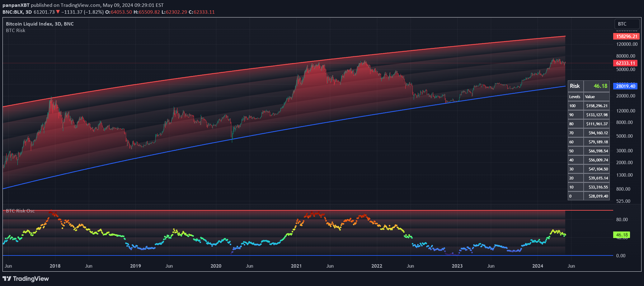Click the 2020 label on the time axis
Screen dimensions: 644x286
tap(216, 266)
